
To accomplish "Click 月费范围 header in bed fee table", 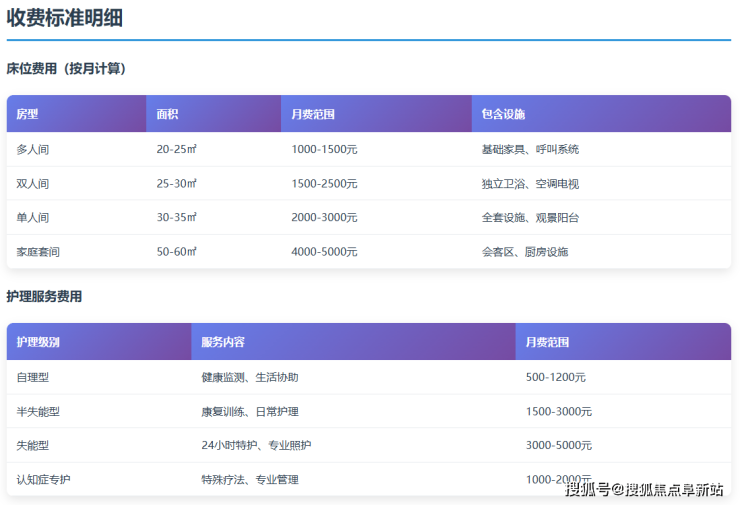I will coord(312,114).
